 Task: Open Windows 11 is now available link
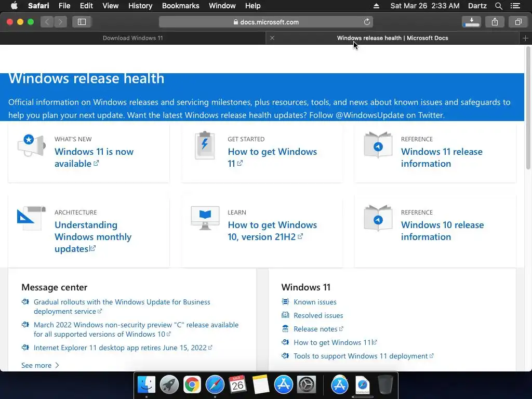pyautogui.click(x=94, y=158)
